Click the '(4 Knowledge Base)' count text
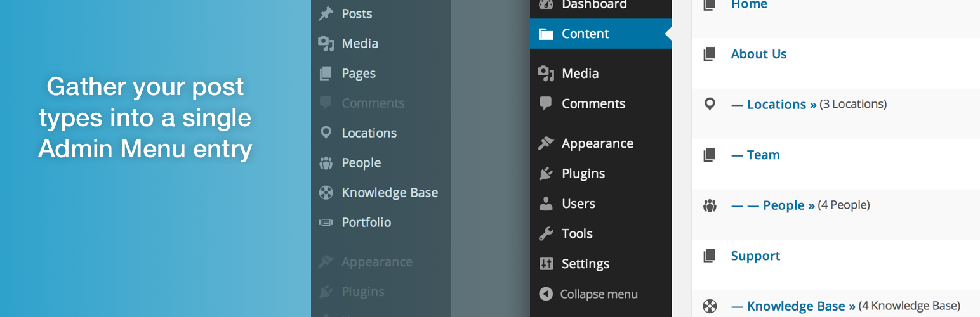This screenshot has width=980, height=317. tap(909, 306)
